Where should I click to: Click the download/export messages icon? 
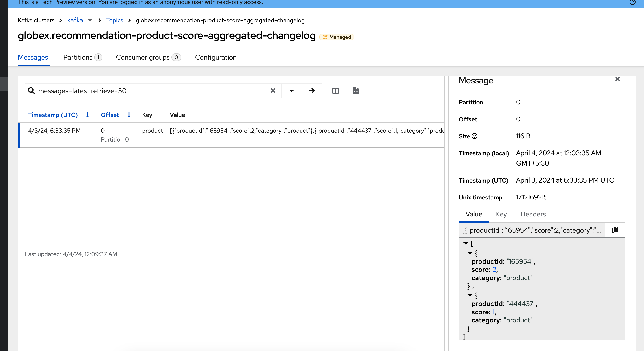[355, 90]
